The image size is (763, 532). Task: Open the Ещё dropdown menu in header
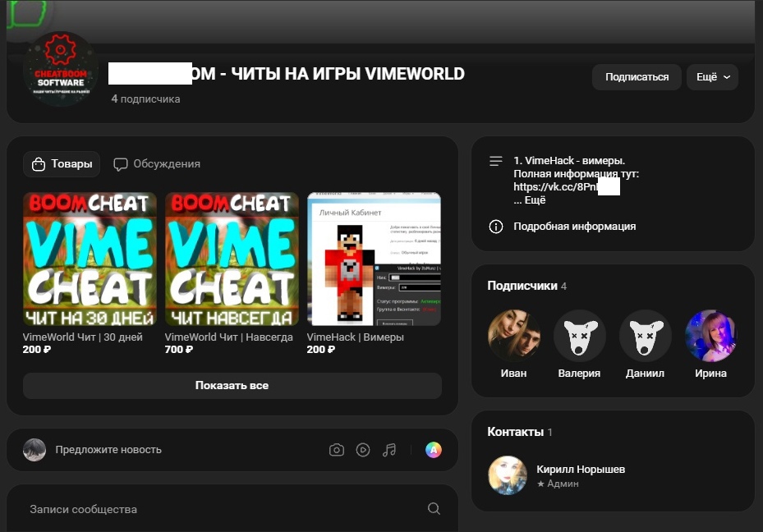[x=712, y=77]
